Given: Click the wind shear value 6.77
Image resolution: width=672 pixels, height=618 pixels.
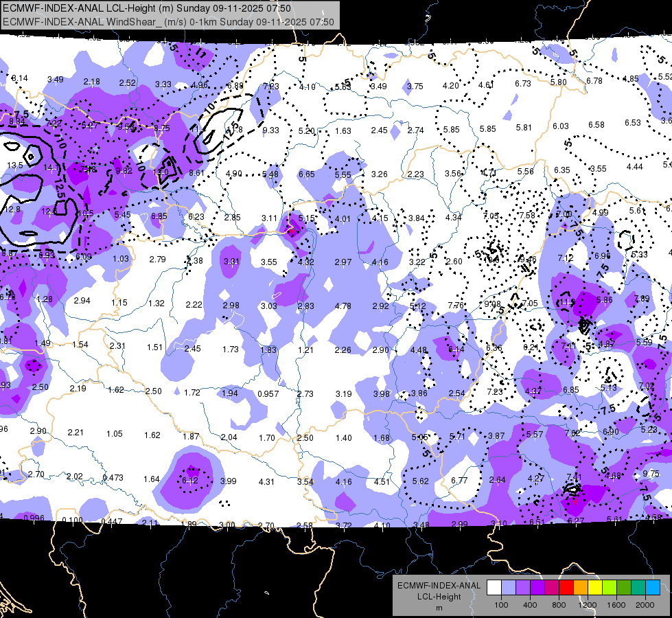Looking at the screenshot, I should [x=459, y=481].
